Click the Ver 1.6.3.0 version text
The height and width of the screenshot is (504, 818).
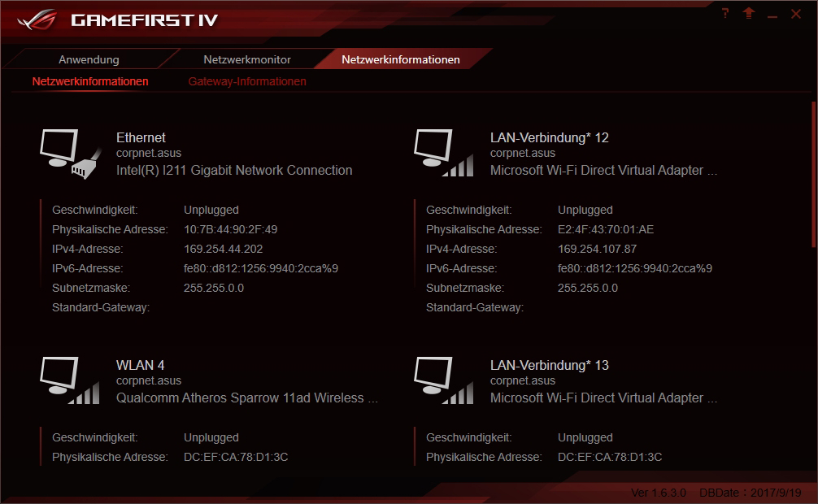click(x=659, y=493)
